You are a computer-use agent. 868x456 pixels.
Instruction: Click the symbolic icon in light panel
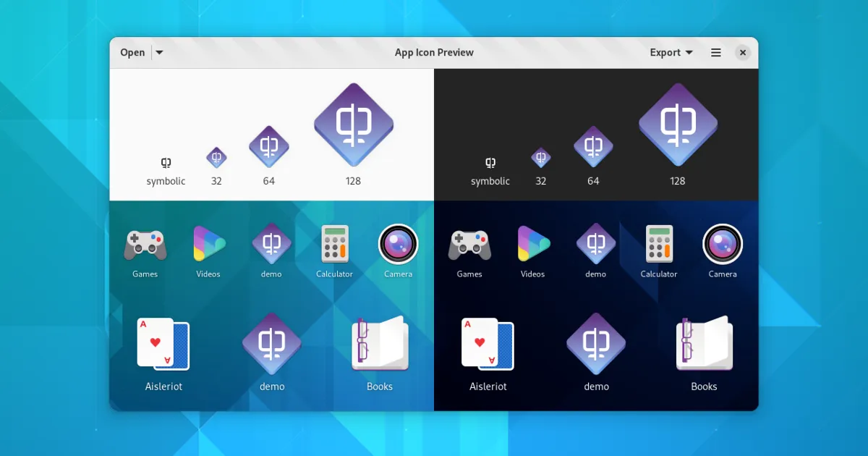(166, 163)
